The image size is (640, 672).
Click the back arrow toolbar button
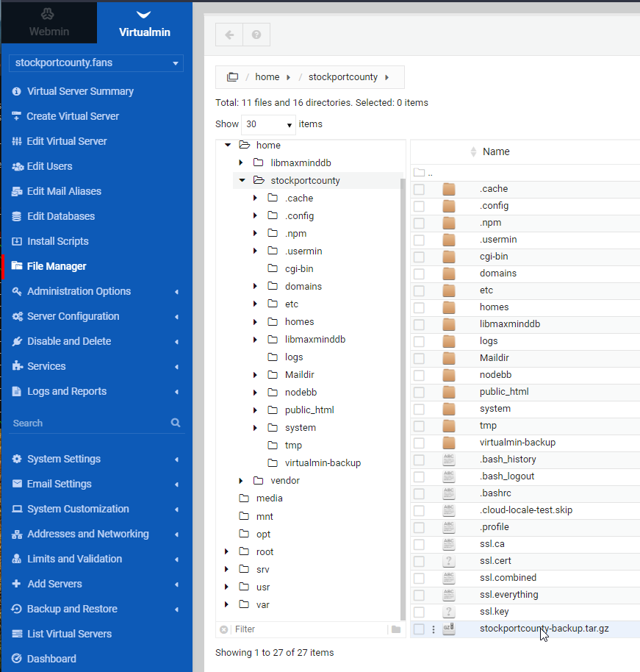[x=229, y=35]
